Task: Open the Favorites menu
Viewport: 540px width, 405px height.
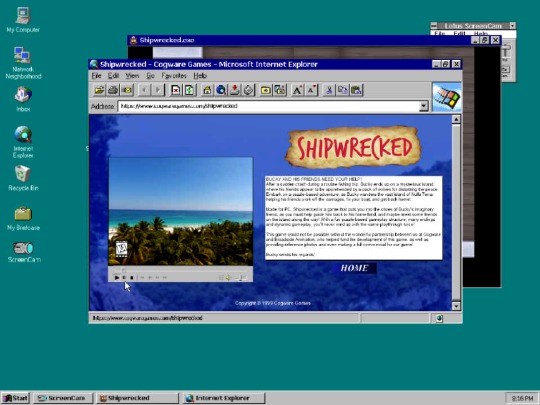Action: pyautogui.click(x=174, y=76)
